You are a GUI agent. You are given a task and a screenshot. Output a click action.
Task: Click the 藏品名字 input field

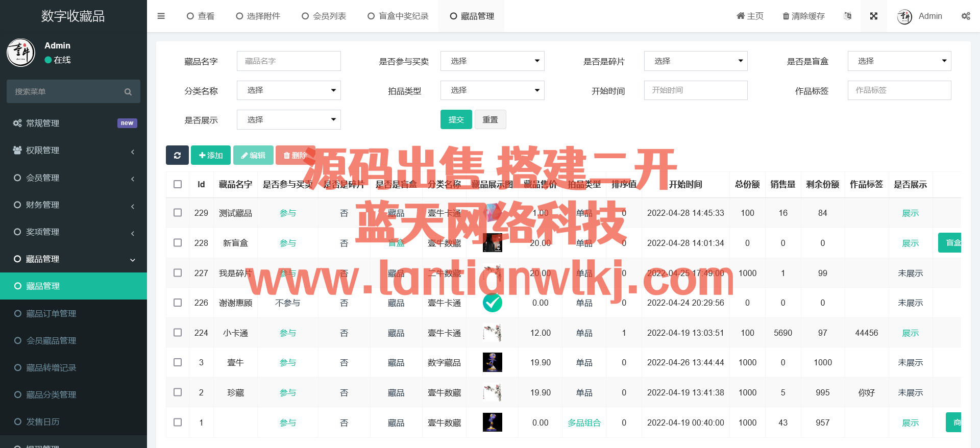point(288,61)
